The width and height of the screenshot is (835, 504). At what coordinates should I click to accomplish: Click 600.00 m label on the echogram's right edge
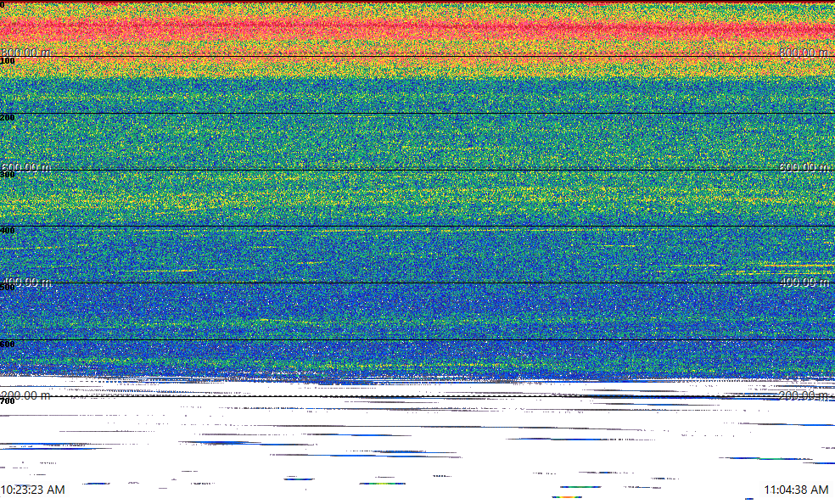(804, 167)
